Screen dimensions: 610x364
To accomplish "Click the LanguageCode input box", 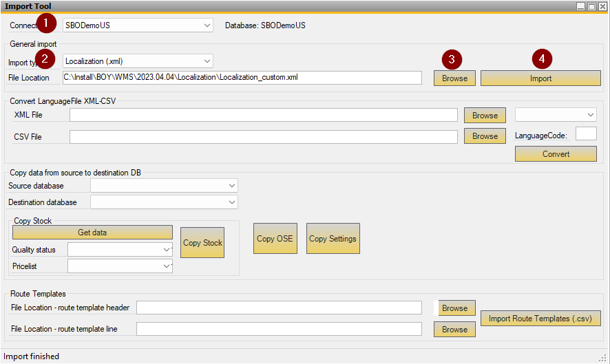I will click(586, 133).
